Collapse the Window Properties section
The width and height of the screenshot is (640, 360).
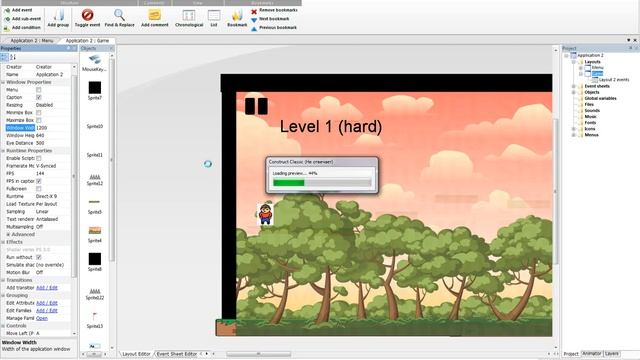(x=3, y=82)
